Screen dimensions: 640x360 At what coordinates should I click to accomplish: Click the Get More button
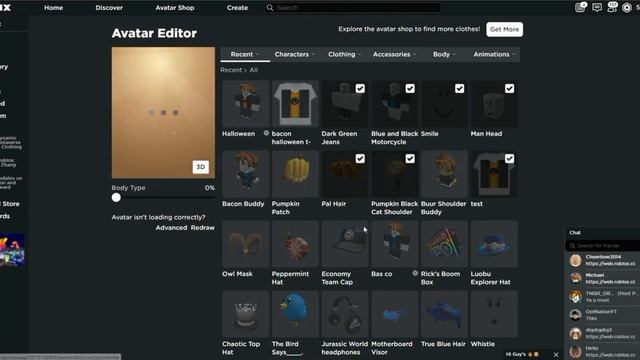coord(504,29)
